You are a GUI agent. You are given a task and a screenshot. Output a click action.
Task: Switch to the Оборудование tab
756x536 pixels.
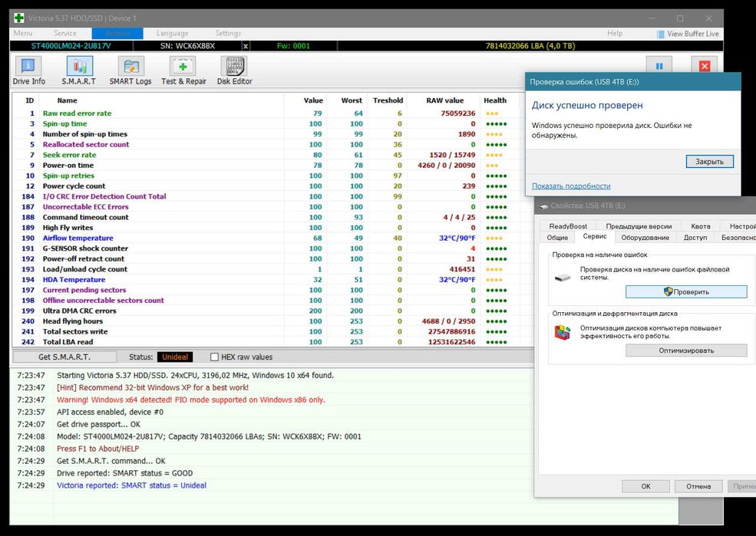pos(645,238)
